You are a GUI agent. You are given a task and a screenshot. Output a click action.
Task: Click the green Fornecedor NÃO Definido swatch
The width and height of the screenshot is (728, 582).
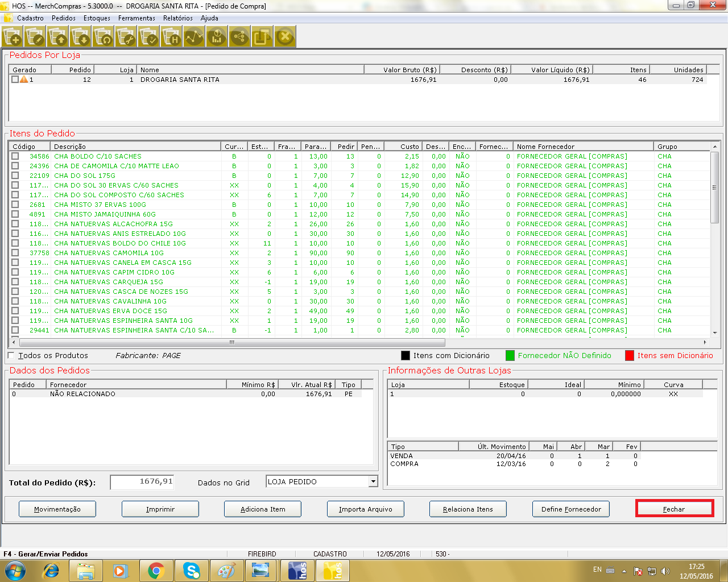click(510, 356)
